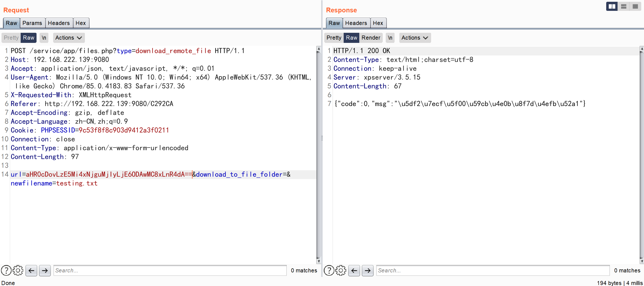The width and height of the screenshot is (644, 286).
Task: Select Raw tab in Request panel
Action: pos(12,23)
